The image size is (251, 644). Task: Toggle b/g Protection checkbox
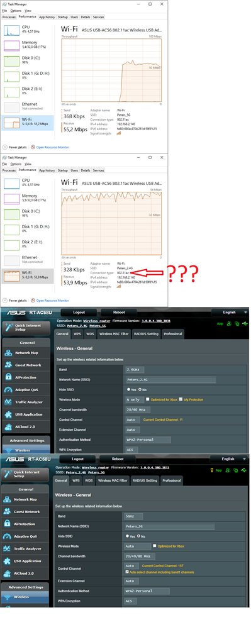(x=181, y=399)
